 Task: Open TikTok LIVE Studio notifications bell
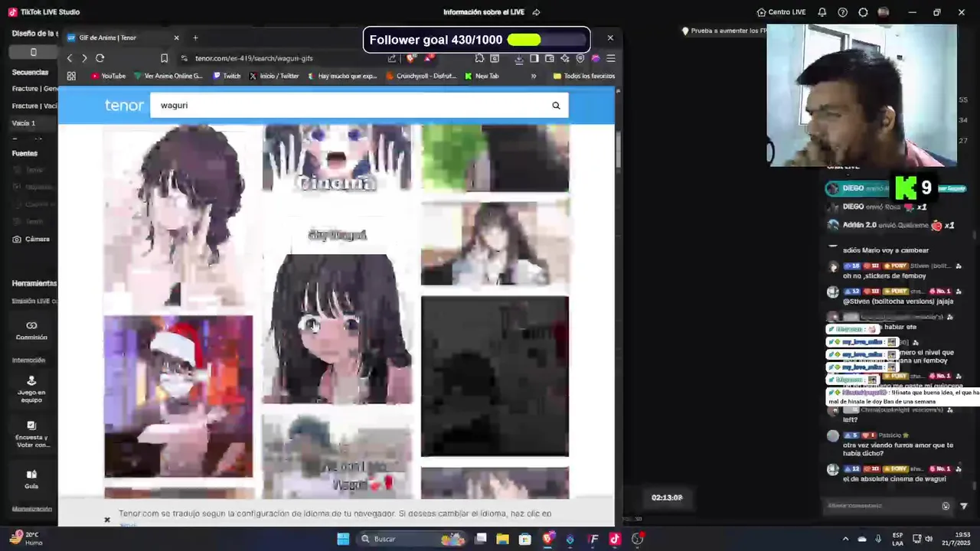(x=822, y=12)
